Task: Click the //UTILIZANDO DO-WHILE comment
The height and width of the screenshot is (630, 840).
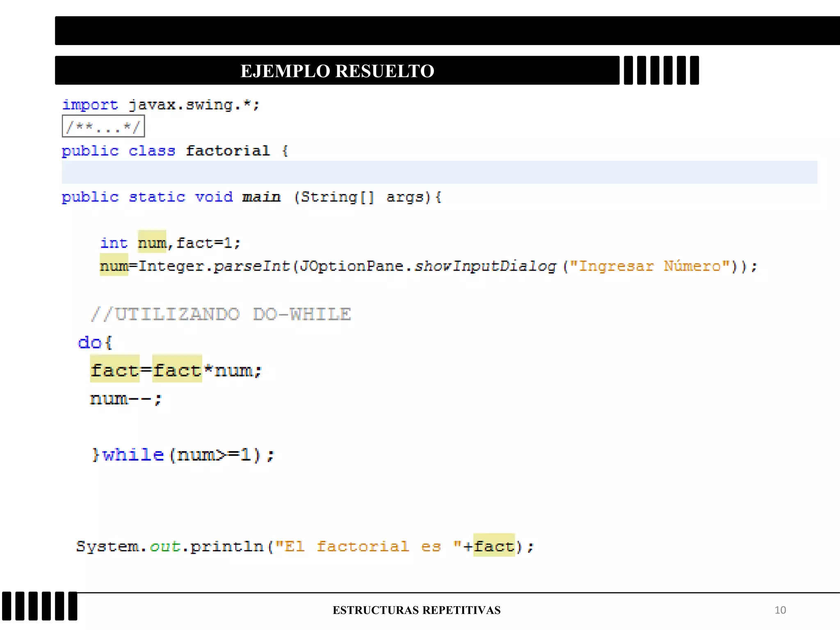Action: tap(221, 314)
